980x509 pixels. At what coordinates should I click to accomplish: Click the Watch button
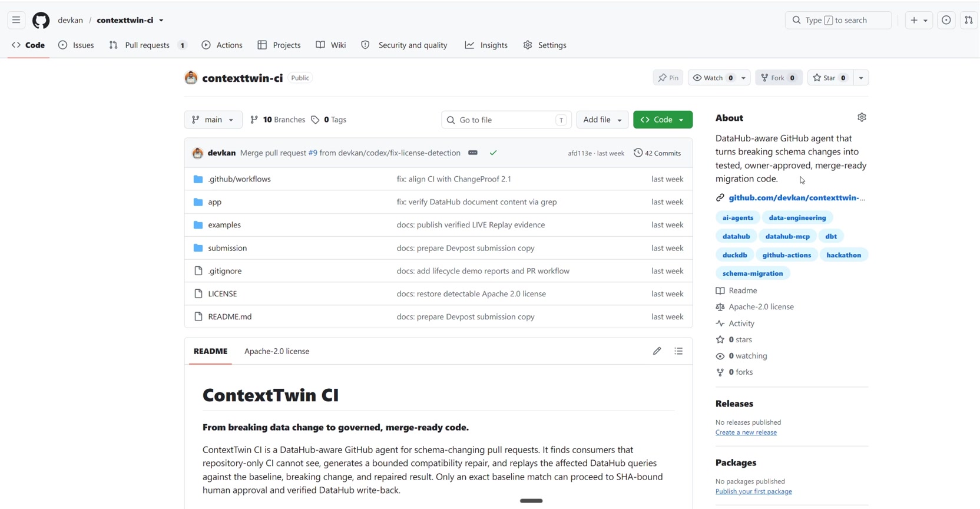click(x=713, y=78)
